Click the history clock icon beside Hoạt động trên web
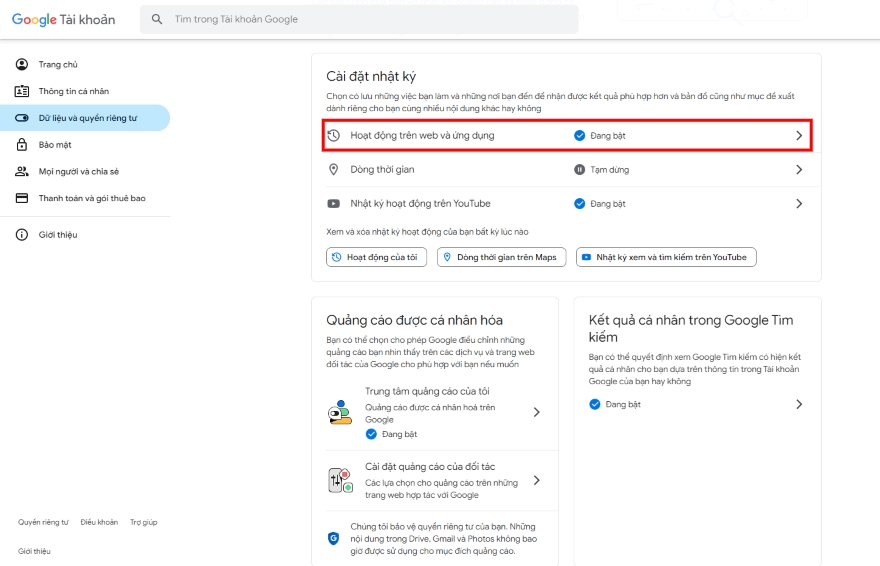 coord(334,135)
